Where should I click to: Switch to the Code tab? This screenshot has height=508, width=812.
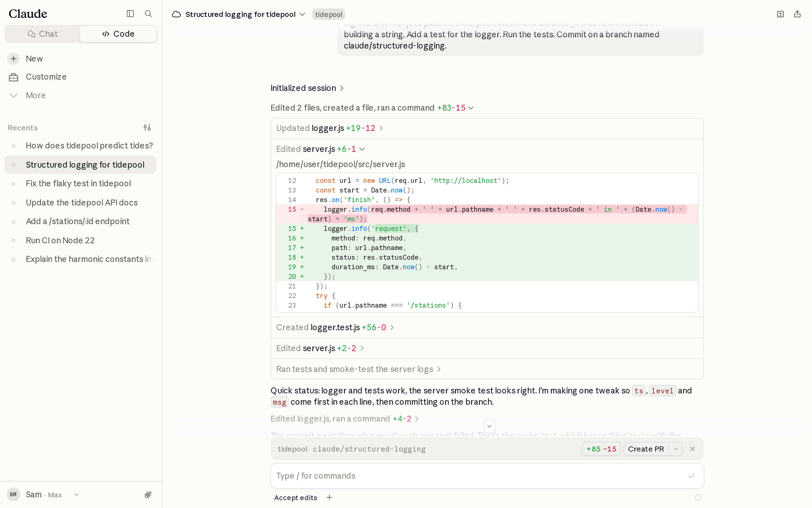[118, 34]
